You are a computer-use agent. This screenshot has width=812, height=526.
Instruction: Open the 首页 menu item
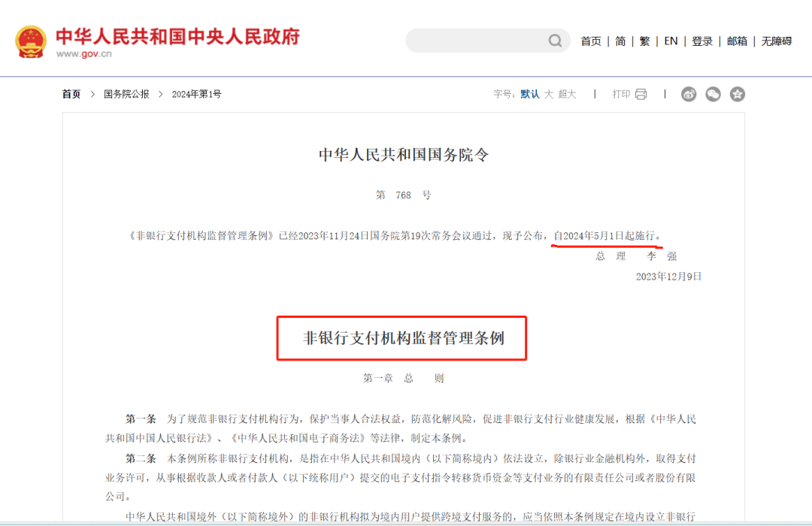coord(591,41)
